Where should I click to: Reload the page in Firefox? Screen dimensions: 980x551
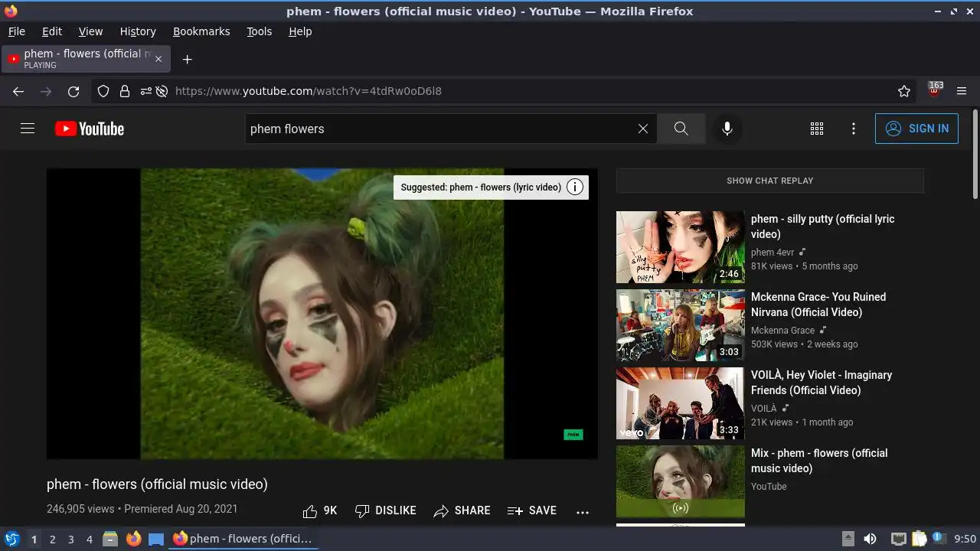(x=73, y=91)
